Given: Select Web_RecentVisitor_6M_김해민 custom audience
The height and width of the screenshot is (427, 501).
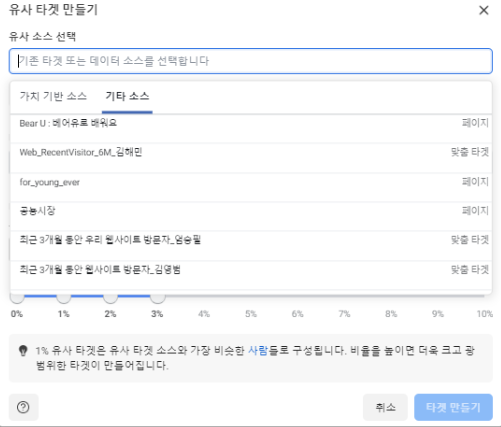Looking at the screenshot, I should (x=251, y=158).
